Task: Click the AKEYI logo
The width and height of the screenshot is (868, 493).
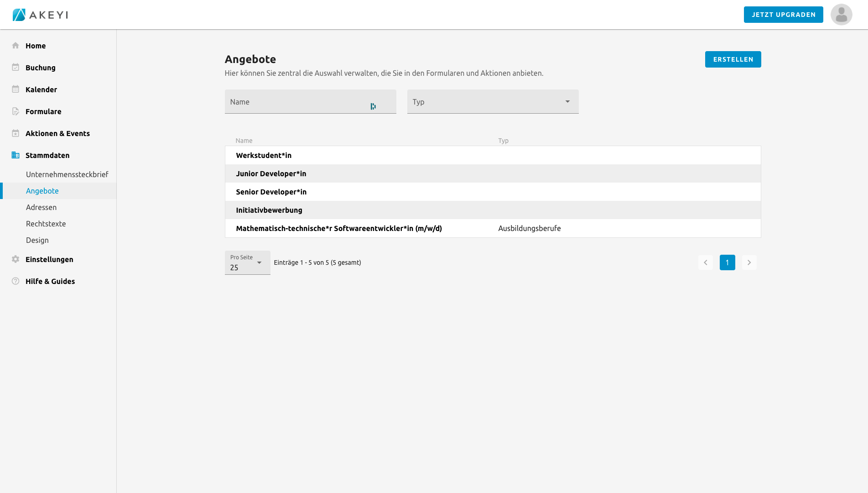Action: [x=40, y=15]
